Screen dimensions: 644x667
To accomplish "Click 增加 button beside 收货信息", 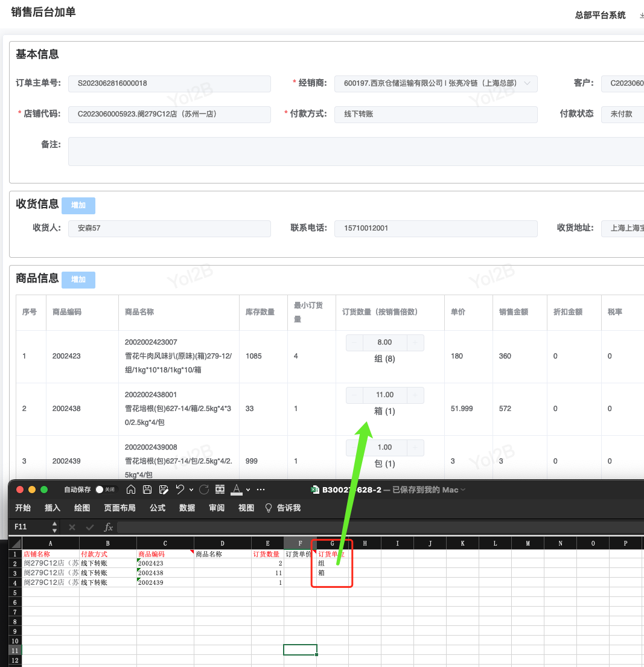I will [x=78, y=206].
